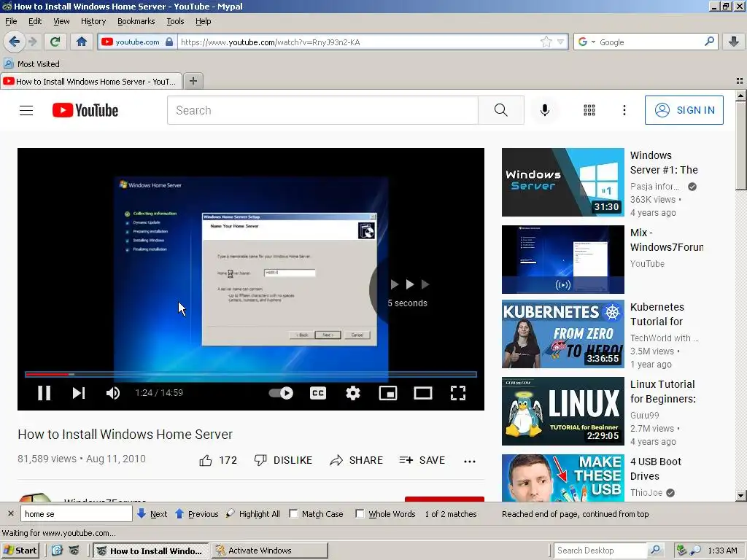This screenshot has width=747, height=560.
Task: Open a new tab with the plus button
Action: (x=193, y=81)
